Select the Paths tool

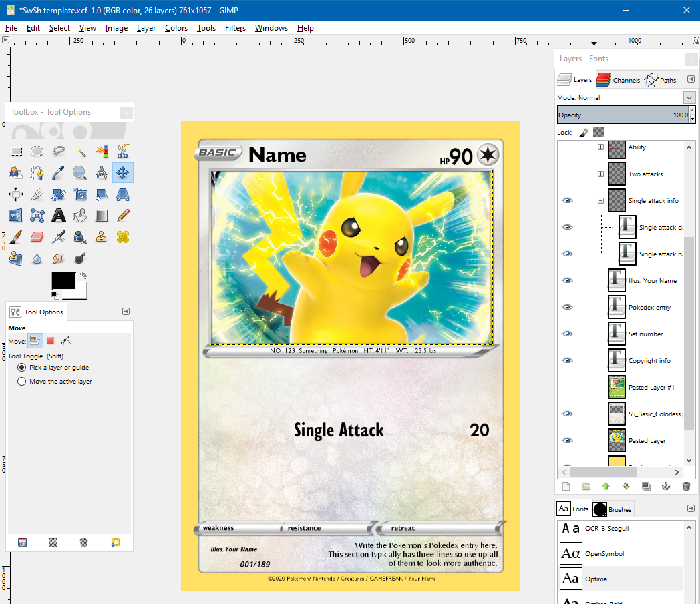click(x=37, y=172)
